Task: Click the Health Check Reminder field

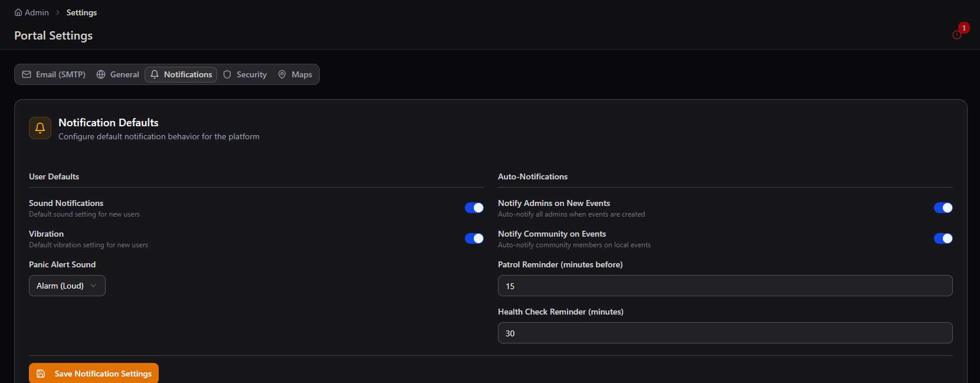Action: pyautogui.click(x=725, y=333)
